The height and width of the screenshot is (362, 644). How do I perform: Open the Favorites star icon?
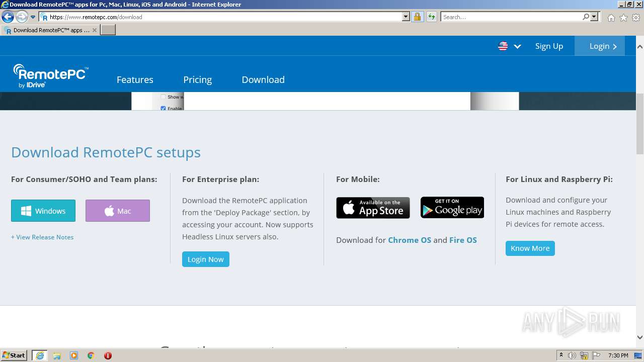623,18
